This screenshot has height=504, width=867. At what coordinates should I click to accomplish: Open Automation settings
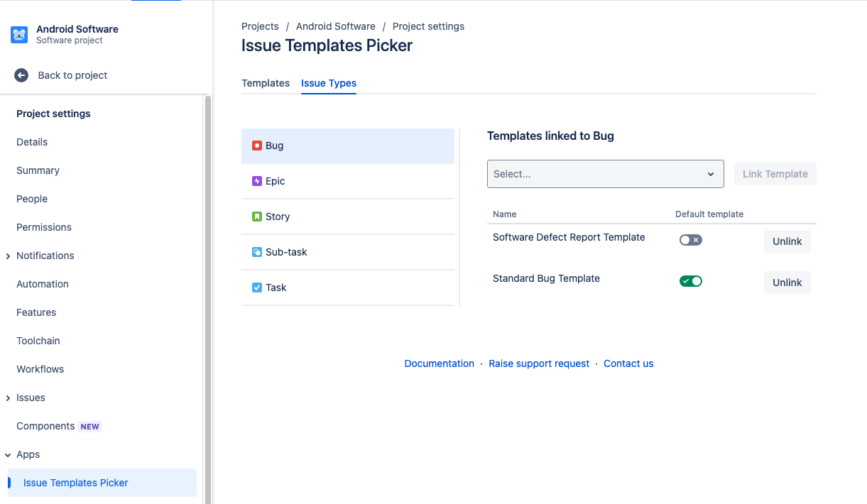pyautogui.click(x=43, y=284)
